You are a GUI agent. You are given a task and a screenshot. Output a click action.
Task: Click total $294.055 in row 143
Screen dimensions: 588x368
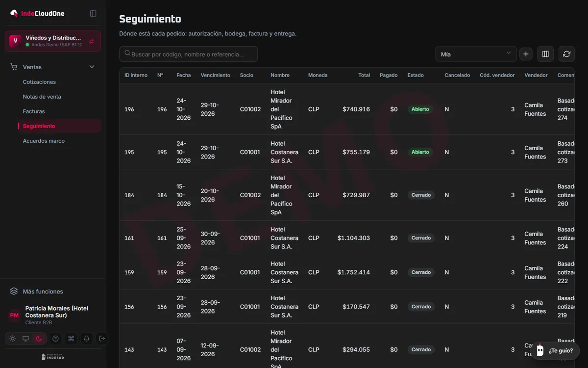pyautogui.click(x=356, y=350)
